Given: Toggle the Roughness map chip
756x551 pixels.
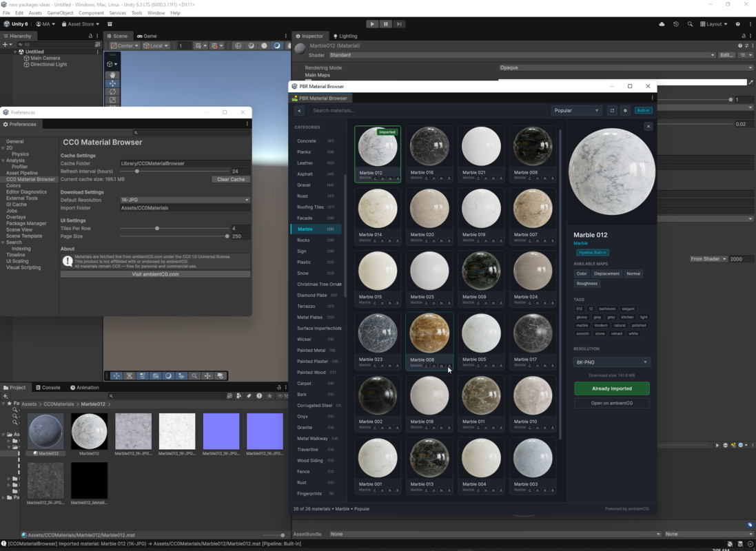Looking at the screenshot, I should click(586, 284).
